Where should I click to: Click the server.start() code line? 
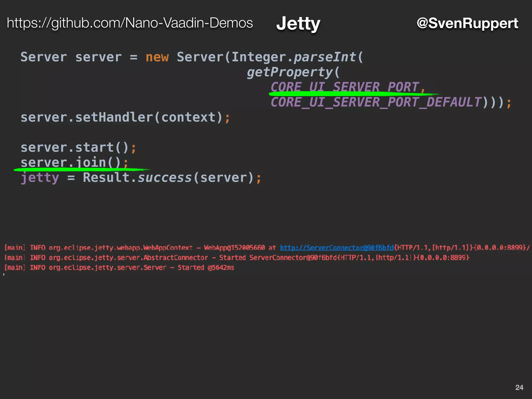point(78,148)
